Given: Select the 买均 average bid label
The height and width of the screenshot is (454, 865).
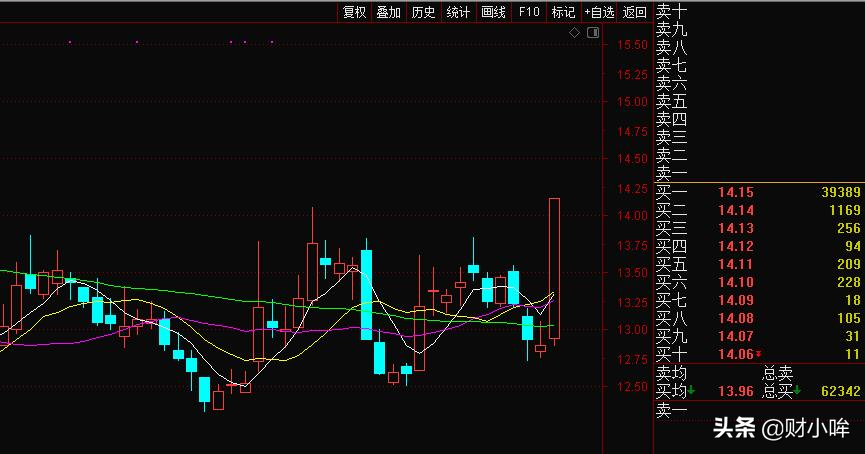Looking at the screenshot, I should (671, 392).
